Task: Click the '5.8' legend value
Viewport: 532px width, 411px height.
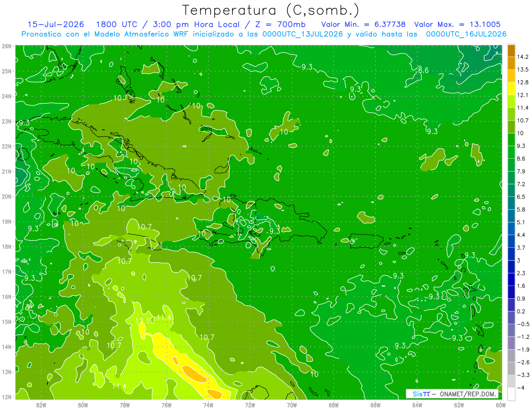Action: point(521,209)
